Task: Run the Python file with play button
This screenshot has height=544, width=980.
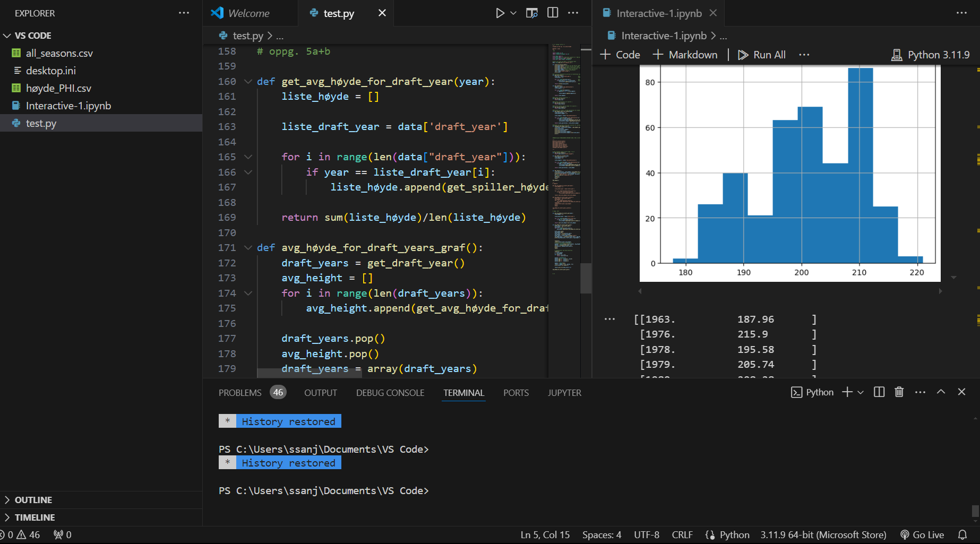Action: (500, 13)
